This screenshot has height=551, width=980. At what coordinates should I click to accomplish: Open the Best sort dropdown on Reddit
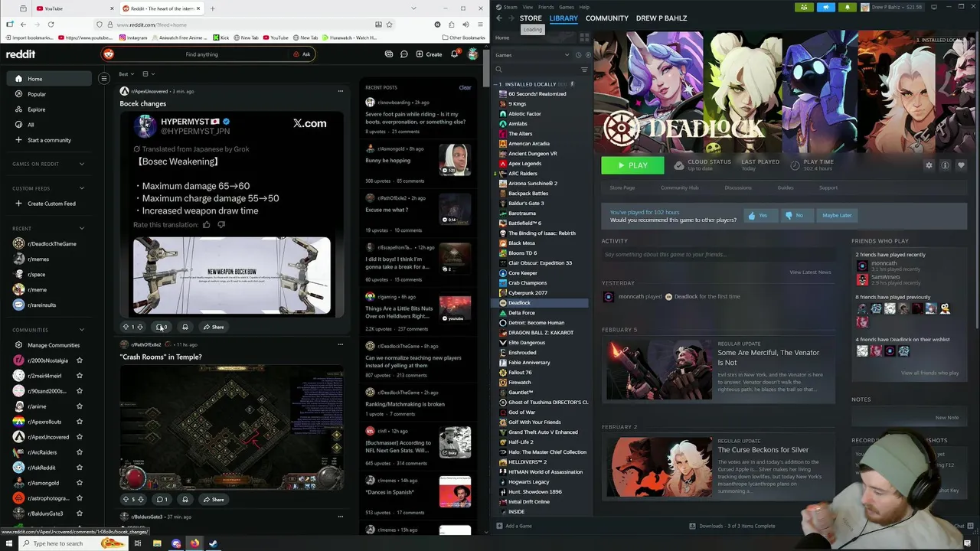(126, 74)
